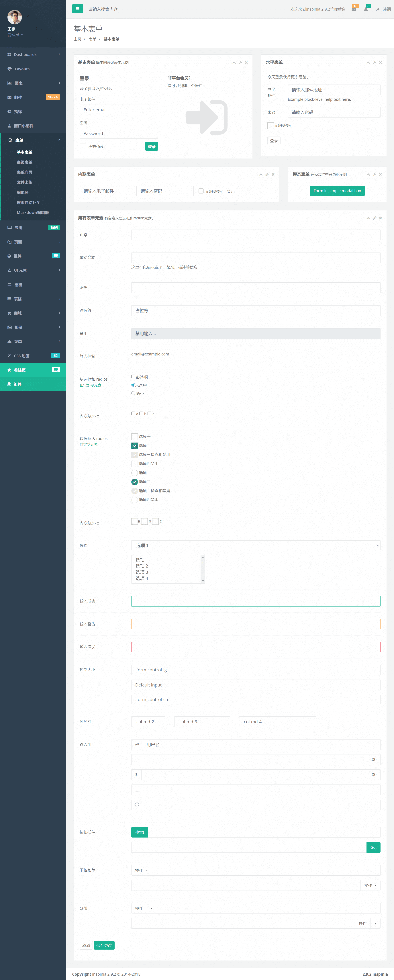This screenshot has width=394, height=980.
Task: Select the 未选中 radio button
Action: [133, 385]
